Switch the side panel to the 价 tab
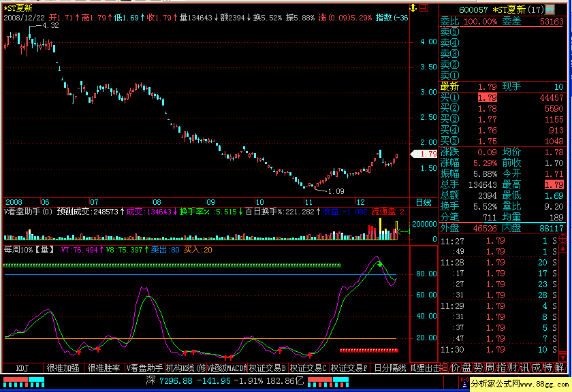 455,367
